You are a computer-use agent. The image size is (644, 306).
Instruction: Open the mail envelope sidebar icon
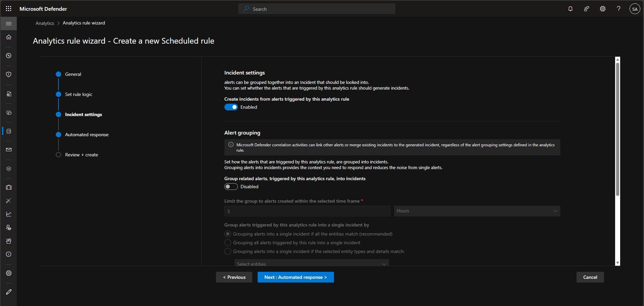(x=9, y=150)
